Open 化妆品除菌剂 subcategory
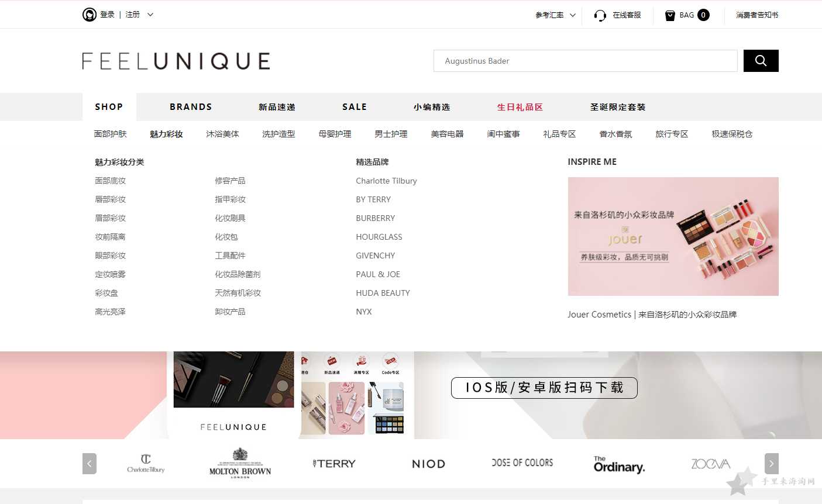The height and width of the screenshot is (504, 822). [x=238, y=274]
